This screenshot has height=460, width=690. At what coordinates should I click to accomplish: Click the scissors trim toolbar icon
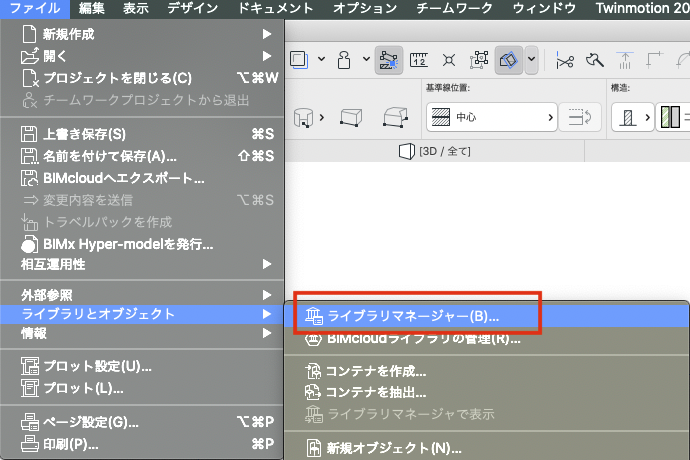(x=565, y=60)
